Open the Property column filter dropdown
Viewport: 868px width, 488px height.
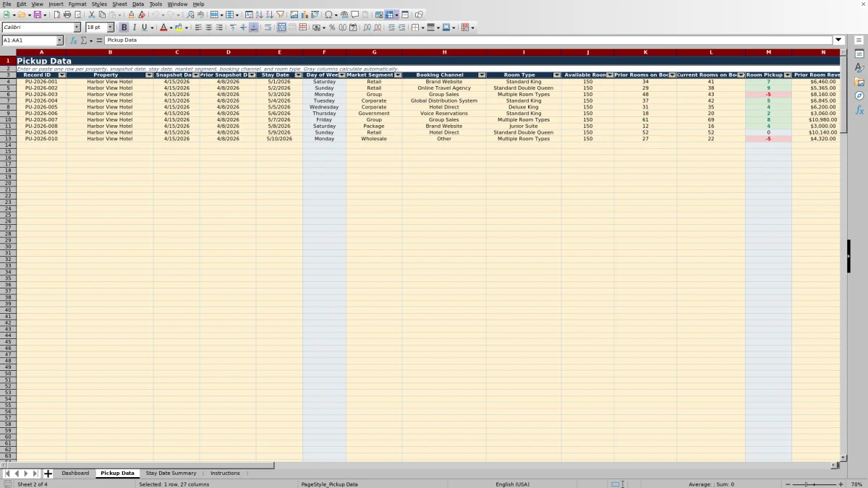(149, 75)
